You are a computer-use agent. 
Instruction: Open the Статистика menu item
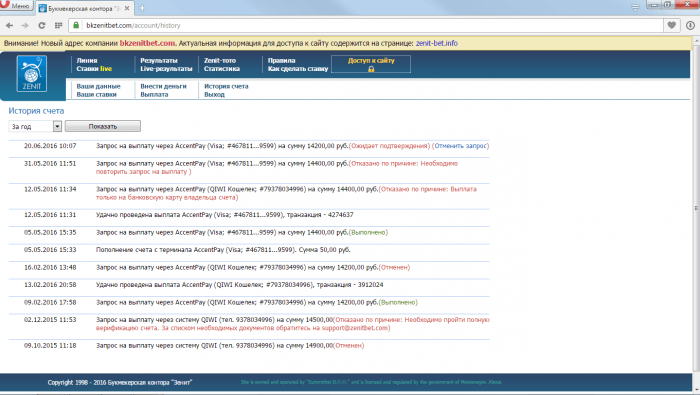pyautogui.click(x=222, y=69)
